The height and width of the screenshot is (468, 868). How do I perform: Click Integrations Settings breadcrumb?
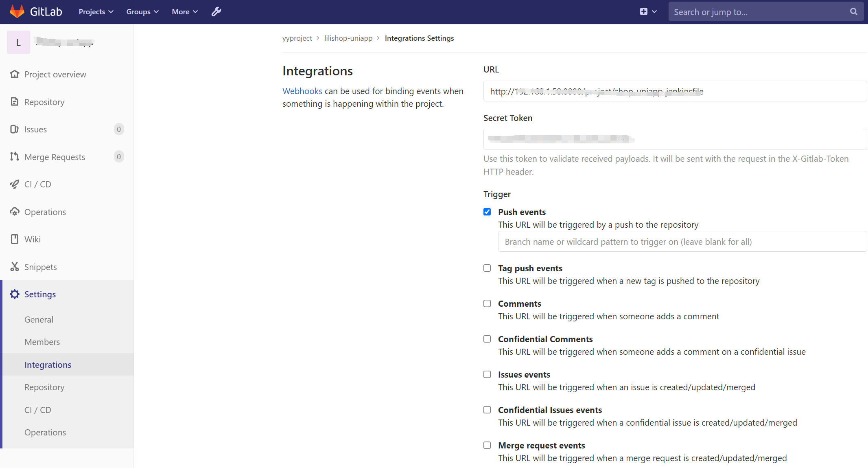click(x=419, y=38)
